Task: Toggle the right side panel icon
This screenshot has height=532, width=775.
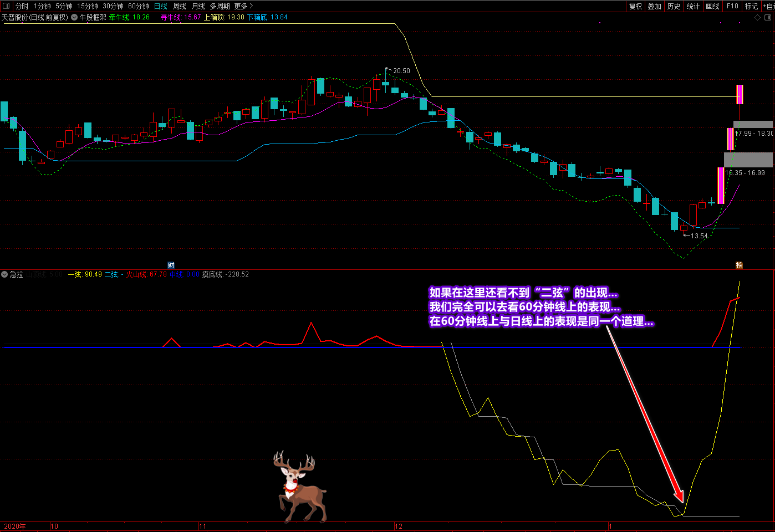Action: [x=768, y=17]
